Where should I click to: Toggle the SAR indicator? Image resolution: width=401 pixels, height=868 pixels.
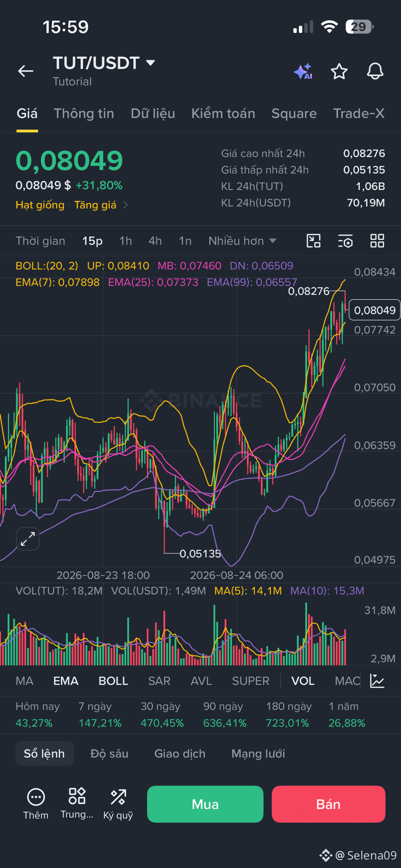(159, 681)
